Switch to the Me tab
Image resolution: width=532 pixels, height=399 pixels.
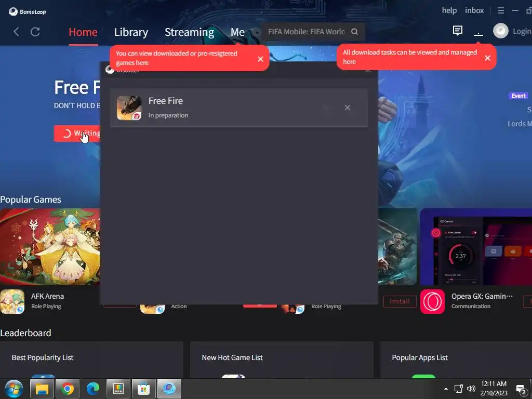[237, 32]
